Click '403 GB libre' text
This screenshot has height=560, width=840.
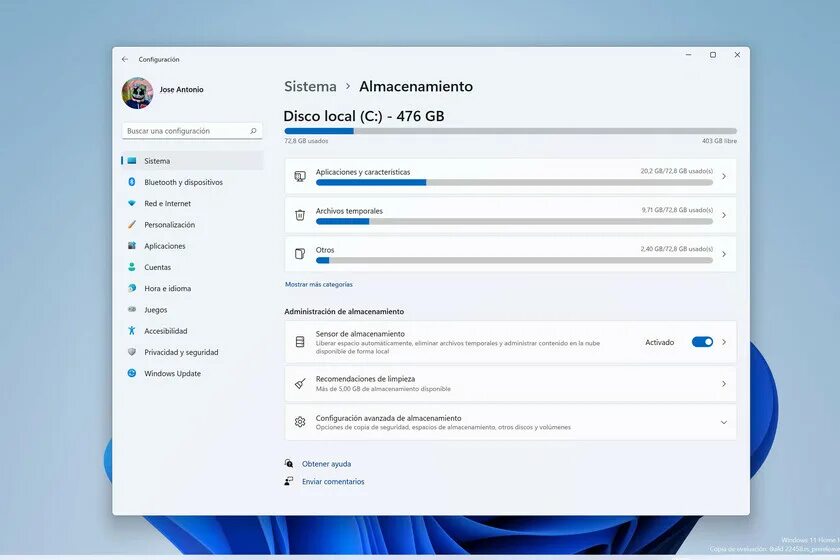[x=719, y=141]
